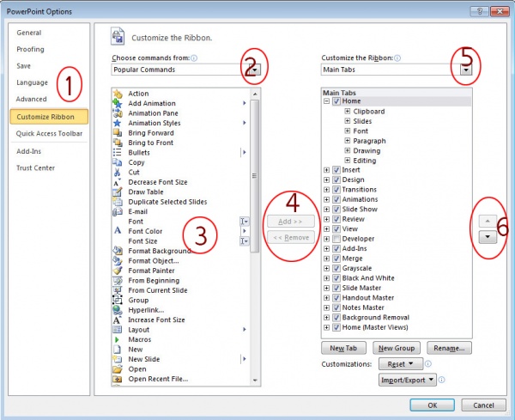
Task: Click the Open folder icon
Action: (x=118, y=369)
